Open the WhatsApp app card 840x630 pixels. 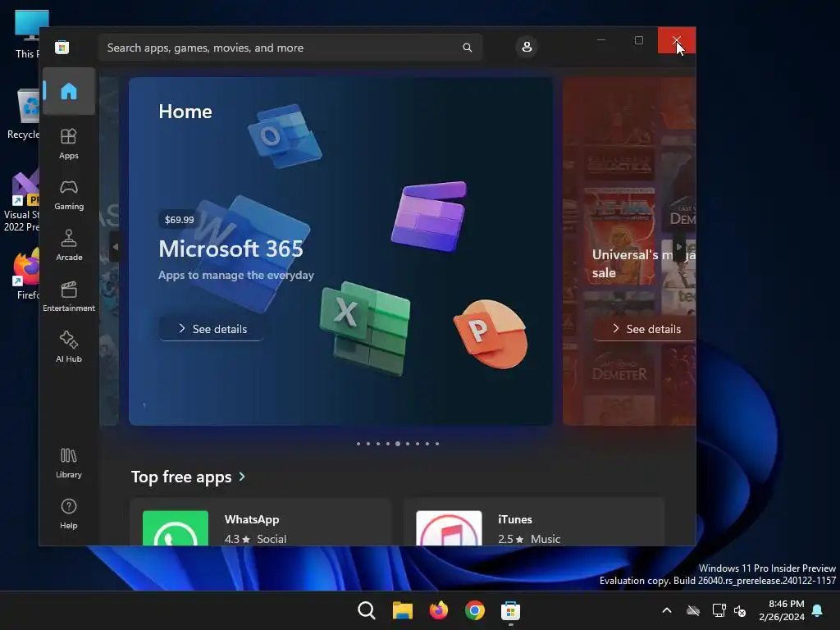click(260, 523)
